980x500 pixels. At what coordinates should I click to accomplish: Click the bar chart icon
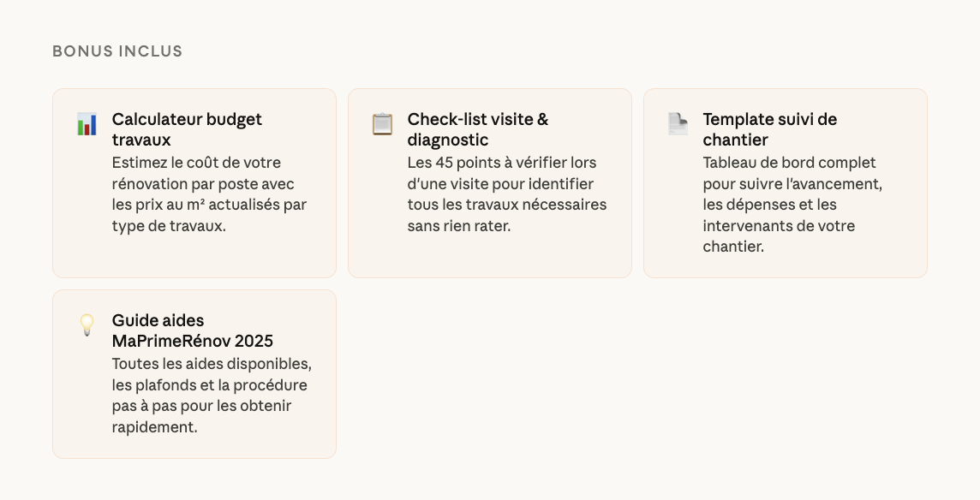(x=87, y=124)
